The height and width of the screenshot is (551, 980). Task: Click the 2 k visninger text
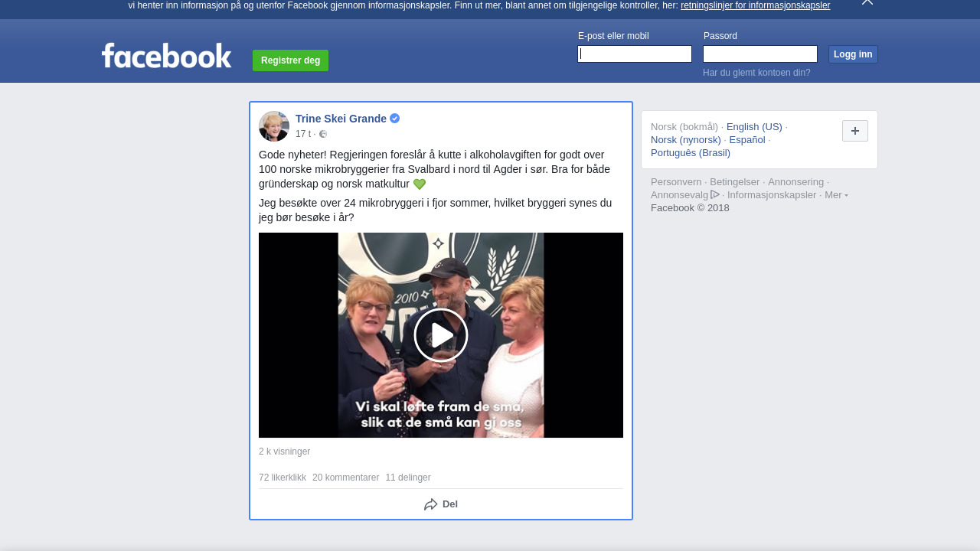point(284,452)
